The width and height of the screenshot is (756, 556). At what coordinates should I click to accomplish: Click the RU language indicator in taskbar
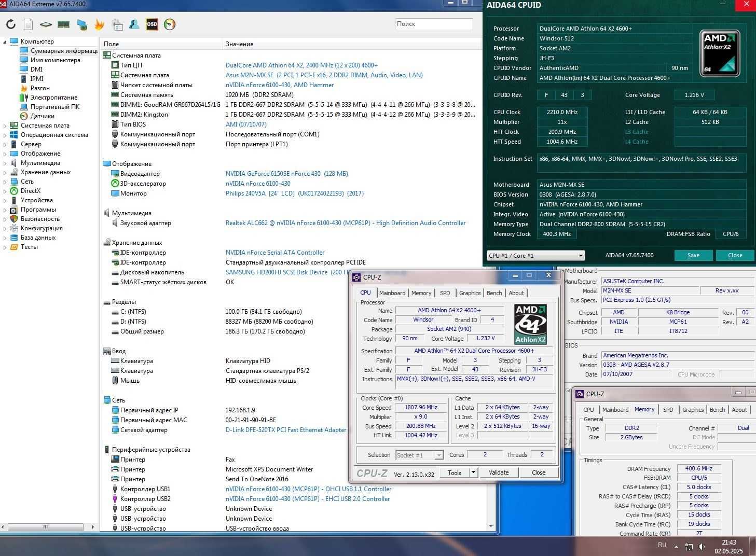[662, 545]
